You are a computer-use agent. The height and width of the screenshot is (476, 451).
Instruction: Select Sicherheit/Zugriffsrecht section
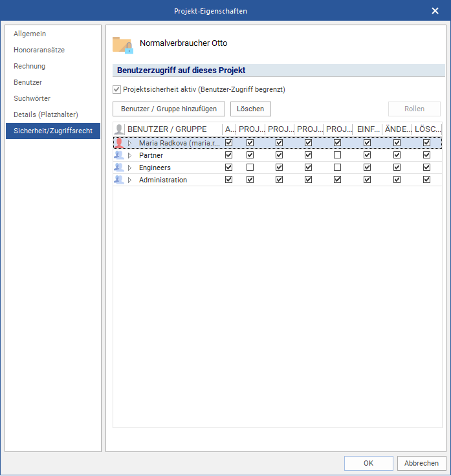(53, 131)
